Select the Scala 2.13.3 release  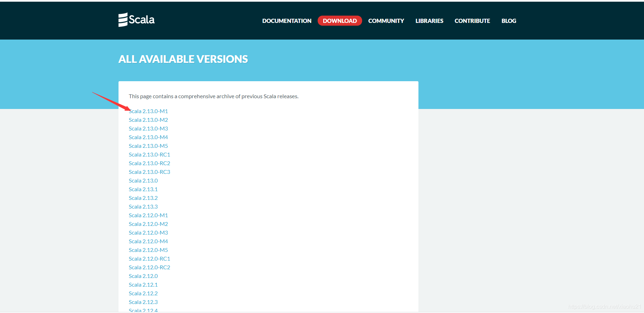[143, 206]
